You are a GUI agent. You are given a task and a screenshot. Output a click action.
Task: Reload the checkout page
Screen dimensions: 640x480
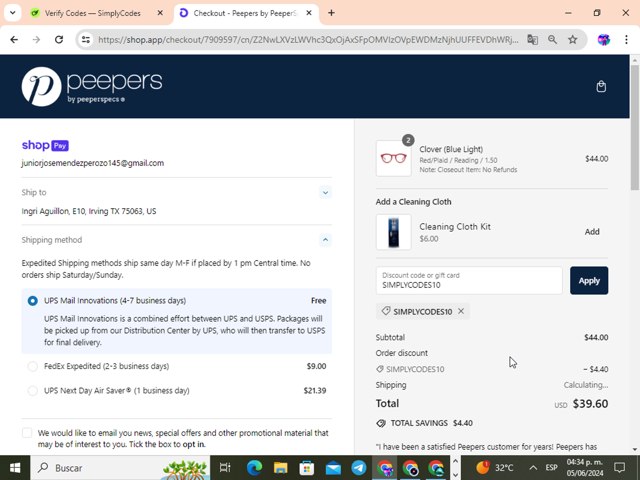coord(59,40)
